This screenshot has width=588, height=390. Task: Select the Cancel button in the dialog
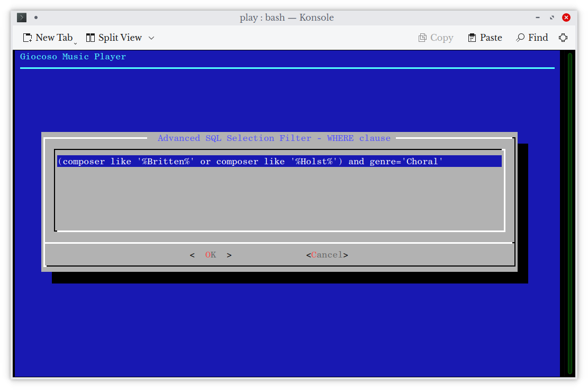point(327,255)
